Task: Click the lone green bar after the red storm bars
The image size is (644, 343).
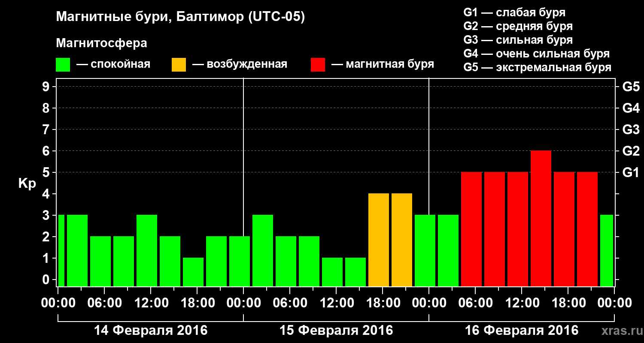Action: click(607, 250)
